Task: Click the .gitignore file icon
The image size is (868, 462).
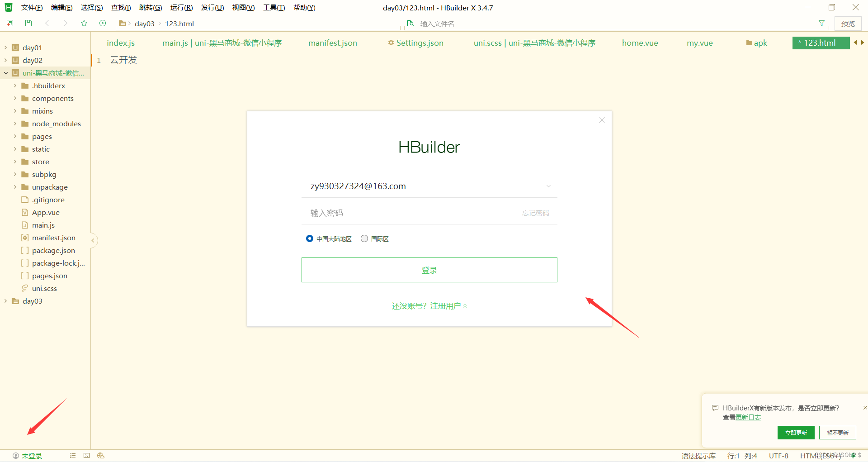Action: pyautogui.click(x=25, y=200)
